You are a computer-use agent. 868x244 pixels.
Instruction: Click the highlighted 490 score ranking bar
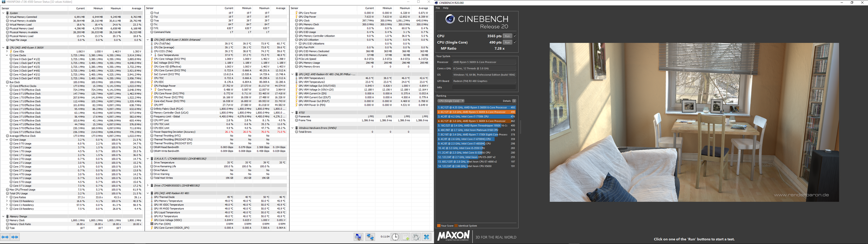(477, 112)
